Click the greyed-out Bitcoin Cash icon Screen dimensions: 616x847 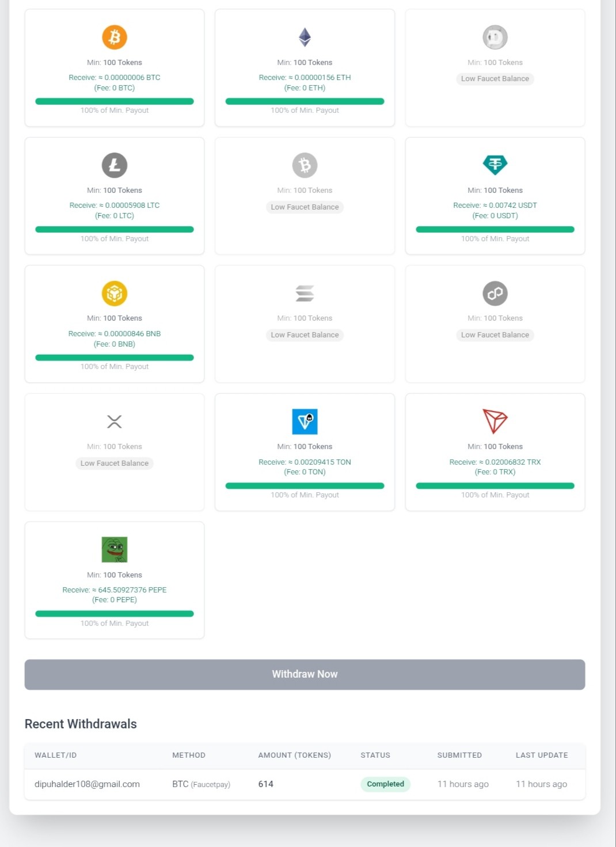305,165
